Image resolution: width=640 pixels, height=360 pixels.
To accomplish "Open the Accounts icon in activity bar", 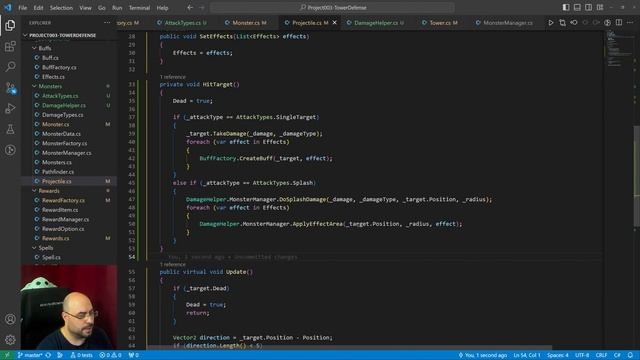I will point(10,319).
